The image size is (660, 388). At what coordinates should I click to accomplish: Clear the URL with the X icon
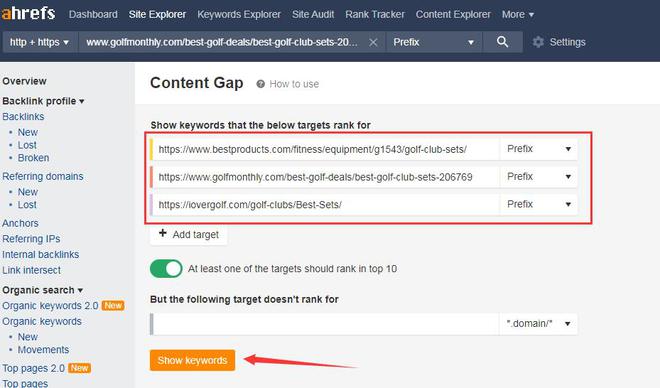tap(373, 43)
